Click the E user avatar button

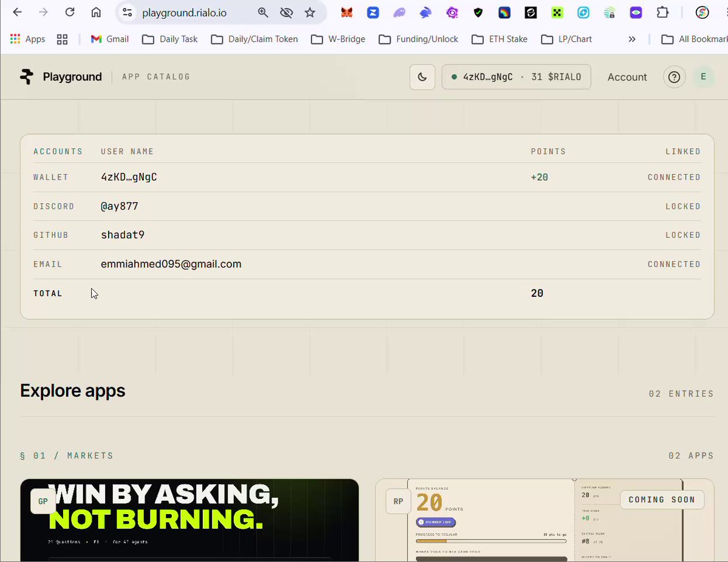tap(703, 77)
